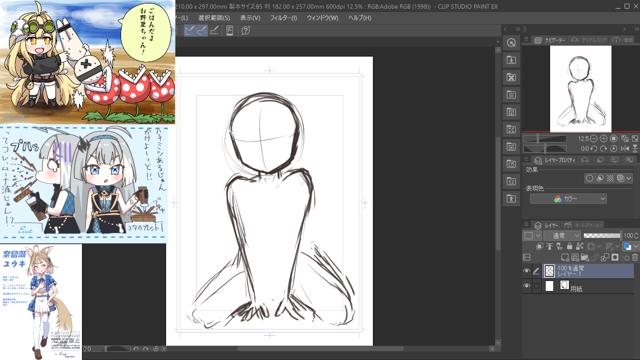
Task: Click the Navigator zoom out minus icon
Action: [594, 139]
